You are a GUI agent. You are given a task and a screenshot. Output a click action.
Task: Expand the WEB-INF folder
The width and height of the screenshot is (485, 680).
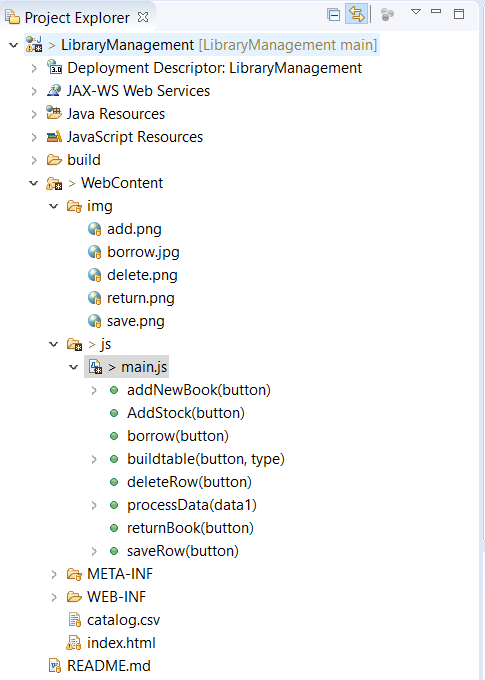click(x=54, y=597)
